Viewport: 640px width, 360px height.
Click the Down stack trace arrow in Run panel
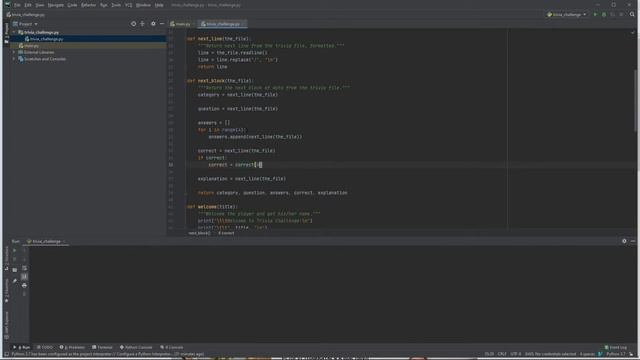[x=24, y=260]
